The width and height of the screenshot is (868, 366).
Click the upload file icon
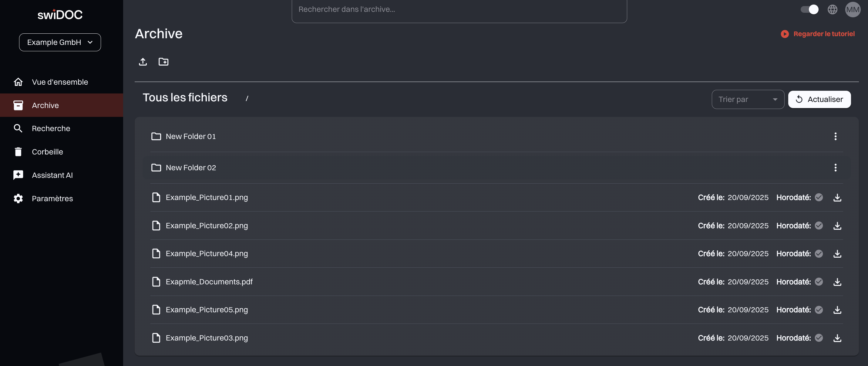point(143,62)
